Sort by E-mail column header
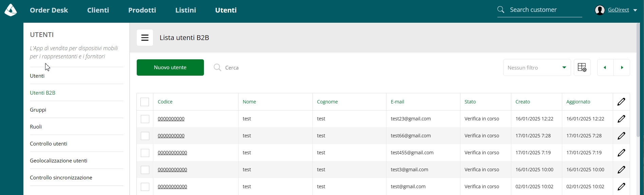The image size is (644, 195). 397,102
